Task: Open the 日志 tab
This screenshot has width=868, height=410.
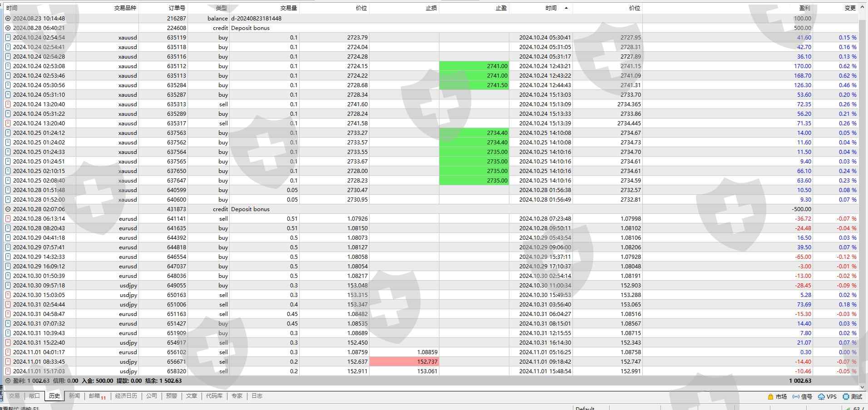Action: pos(257,396)
